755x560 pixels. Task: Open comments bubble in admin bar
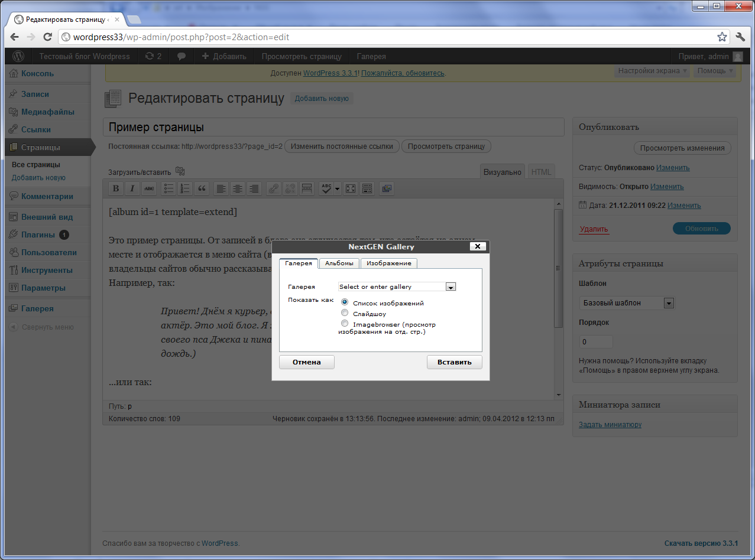[182, 56]
